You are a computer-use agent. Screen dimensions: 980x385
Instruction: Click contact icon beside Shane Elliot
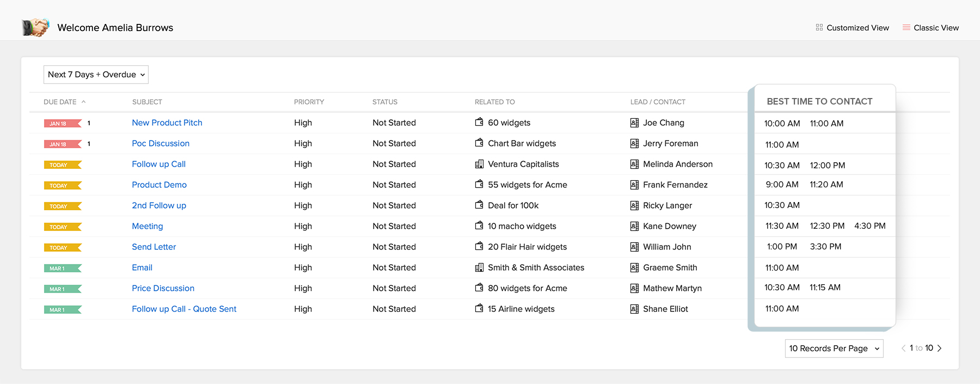click(634, 309)
